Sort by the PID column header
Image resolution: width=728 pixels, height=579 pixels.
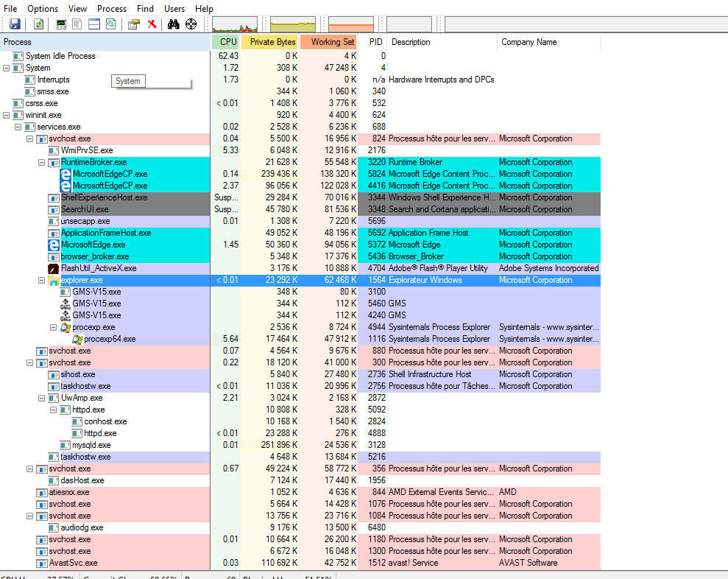coord(372,42)
